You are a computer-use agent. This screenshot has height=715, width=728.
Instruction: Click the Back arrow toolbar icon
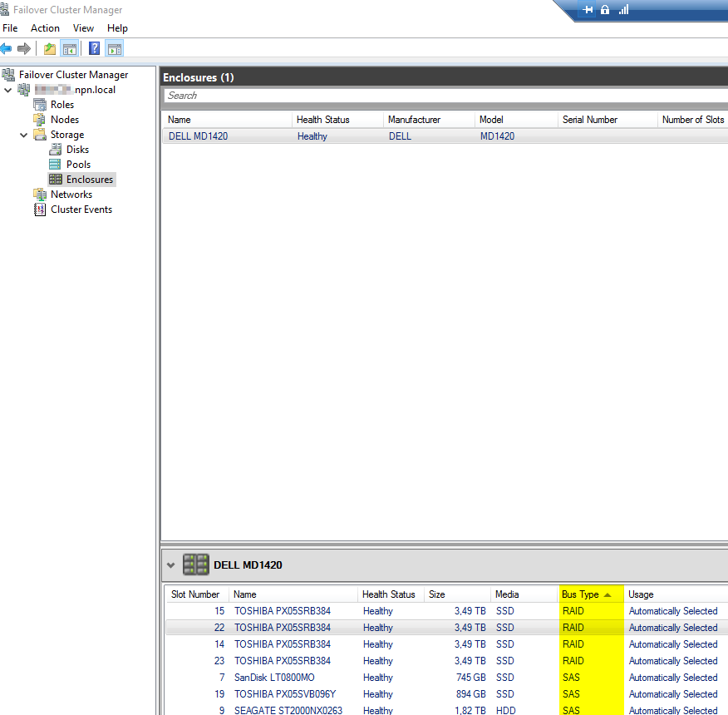pos(7,49)
